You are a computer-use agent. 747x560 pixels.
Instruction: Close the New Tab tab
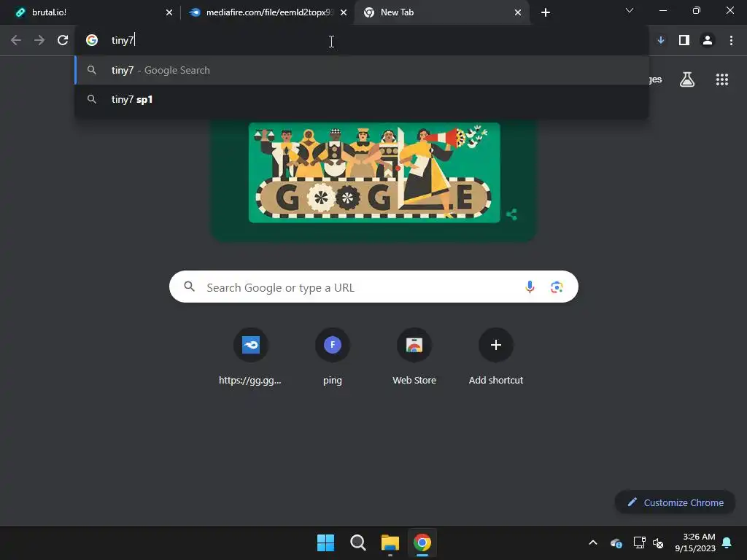[518, 12]
